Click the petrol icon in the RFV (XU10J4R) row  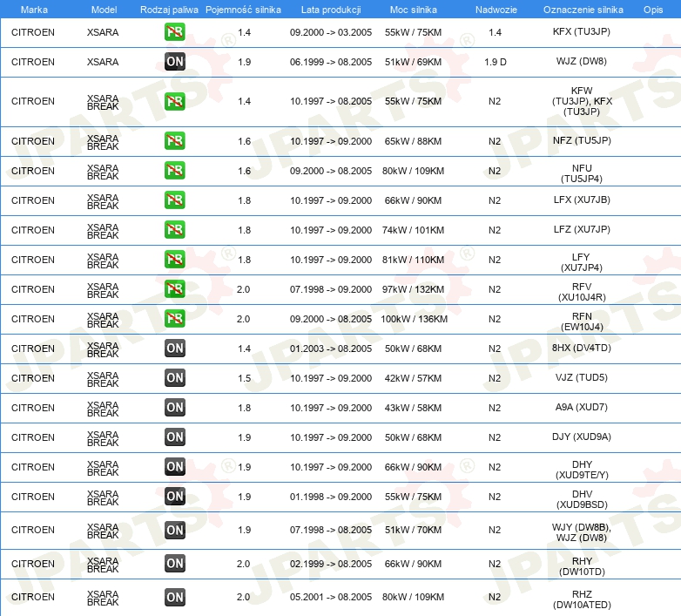pos(174,289)
